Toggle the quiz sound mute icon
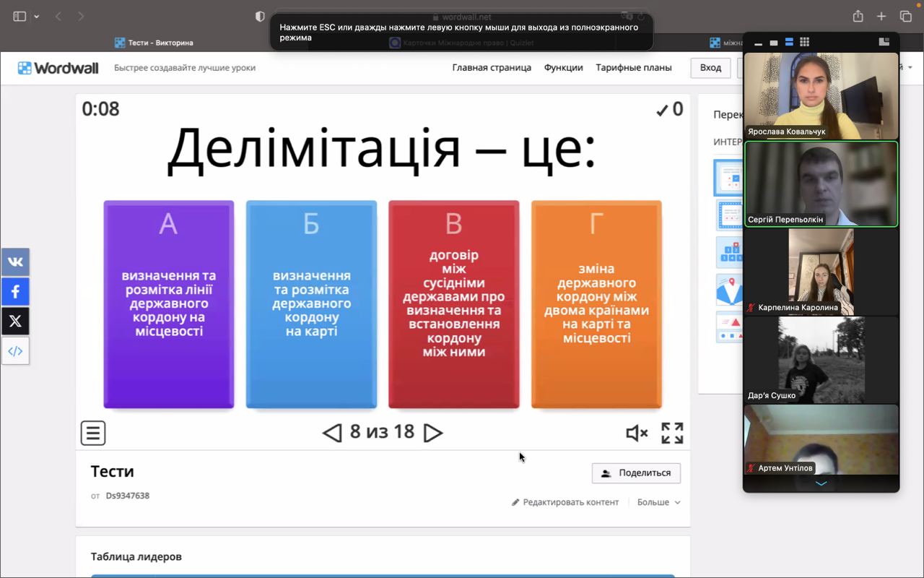This screenshot has height=578, width=924. [x=636, y=433]
